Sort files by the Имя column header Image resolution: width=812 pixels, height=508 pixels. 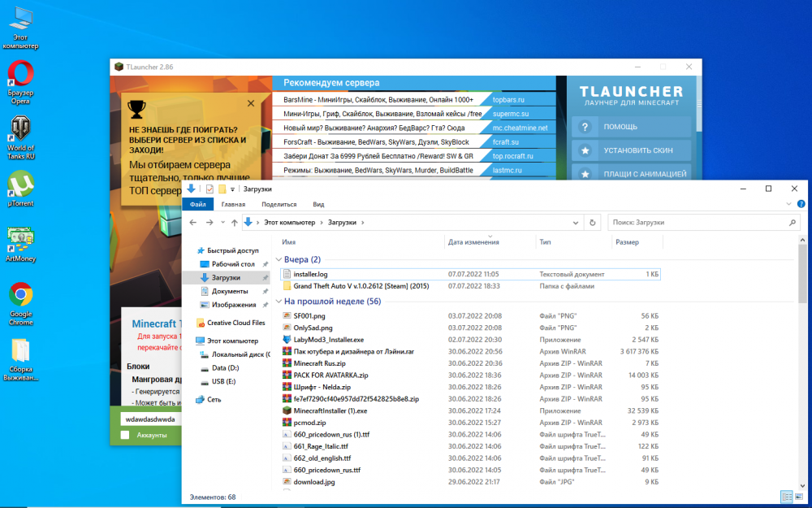[x=289, y=242]
